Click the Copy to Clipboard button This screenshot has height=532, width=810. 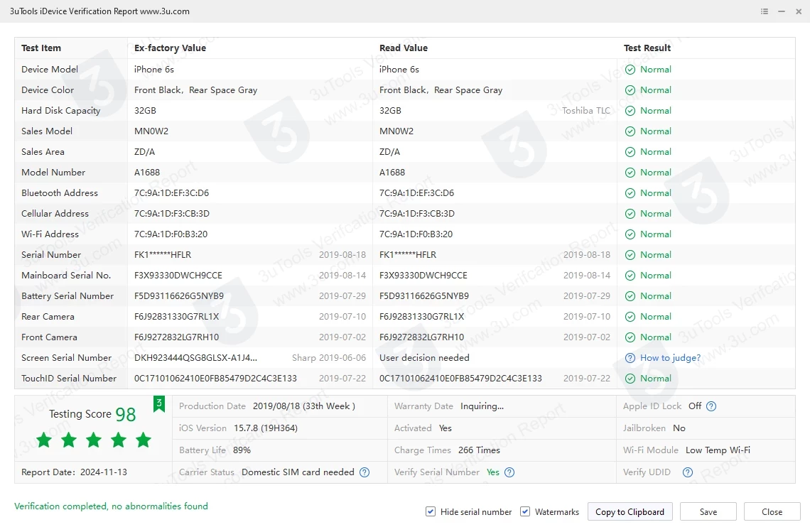(630, 511)
